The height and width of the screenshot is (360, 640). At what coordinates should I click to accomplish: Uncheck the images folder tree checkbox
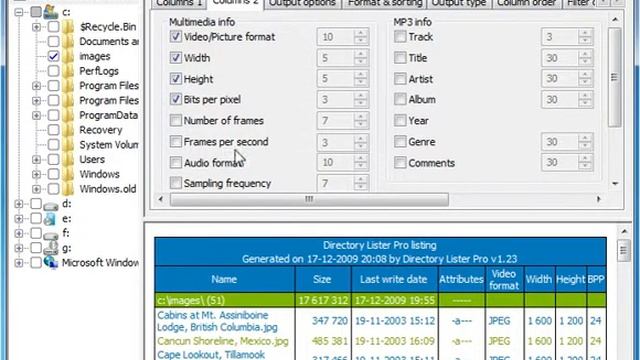click(x=53, y=56)
